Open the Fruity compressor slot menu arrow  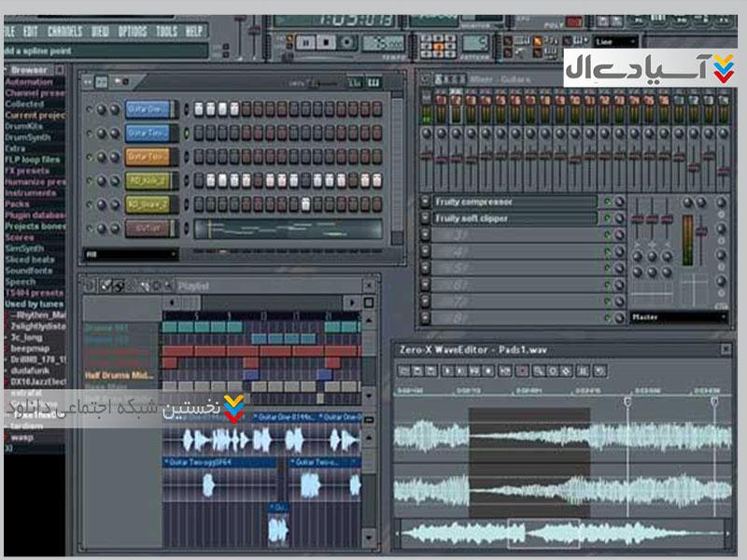click(x=426, y=202)
